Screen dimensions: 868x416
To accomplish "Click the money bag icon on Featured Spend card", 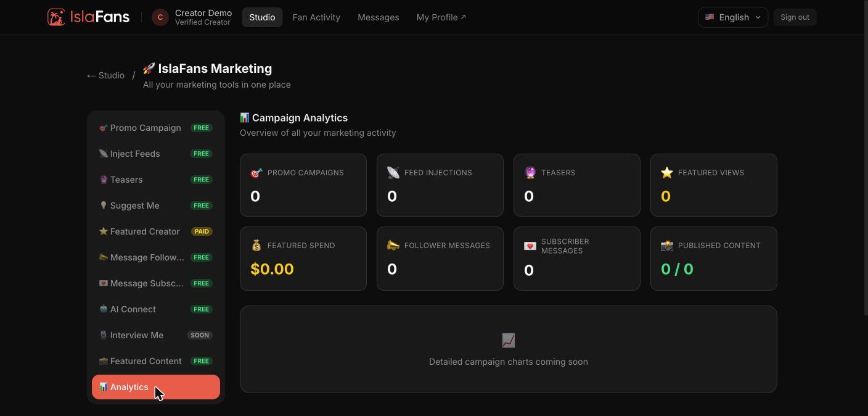I will pyautogui.click(x=256, y=246).
